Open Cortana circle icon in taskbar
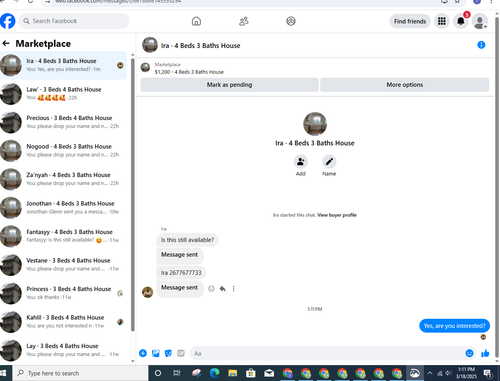 click(158, 373)
